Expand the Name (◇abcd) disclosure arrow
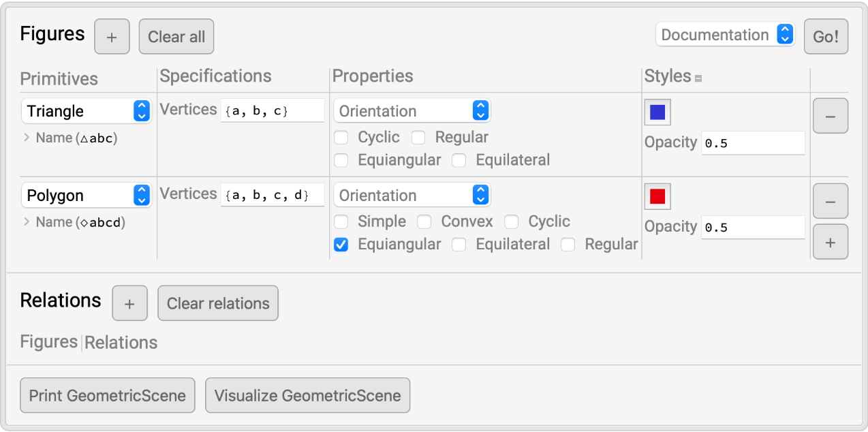Screen dimensions: 868x432 coord(27,222)
